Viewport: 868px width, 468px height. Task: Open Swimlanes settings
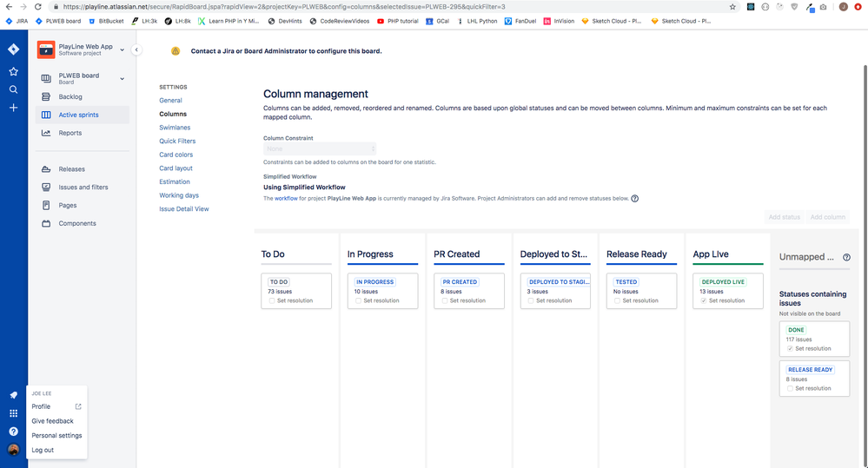click(x=175, y=128)
